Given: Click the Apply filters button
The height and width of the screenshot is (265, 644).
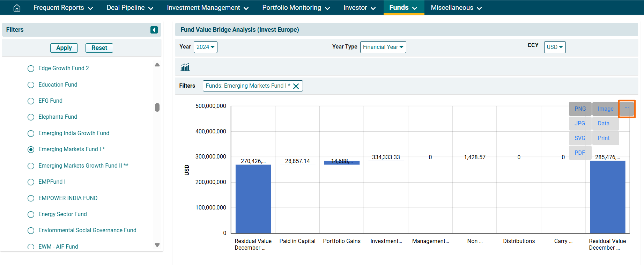Looking at the screenshot, I should coord(64,48).
